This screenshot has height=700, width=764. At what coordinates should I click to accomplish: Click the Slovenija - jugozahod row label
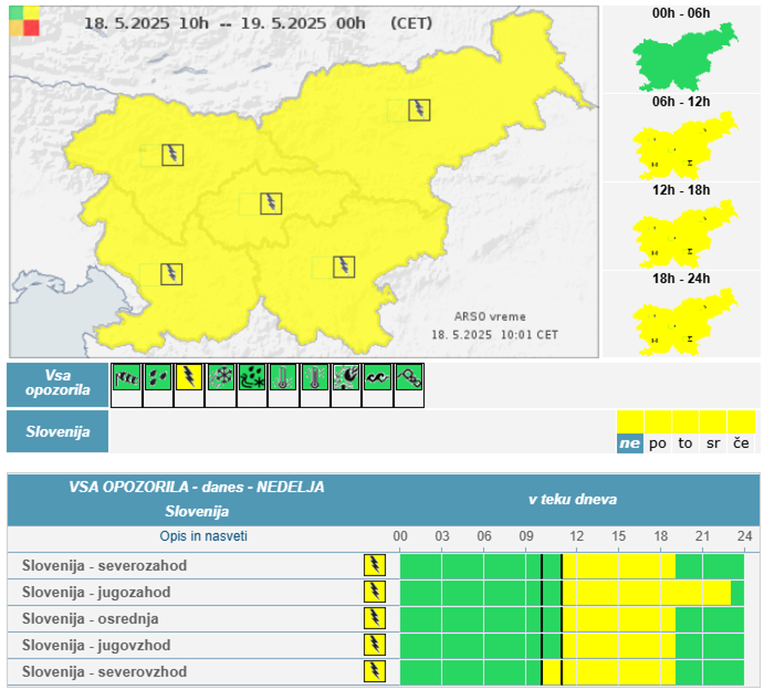pos(96,592)
